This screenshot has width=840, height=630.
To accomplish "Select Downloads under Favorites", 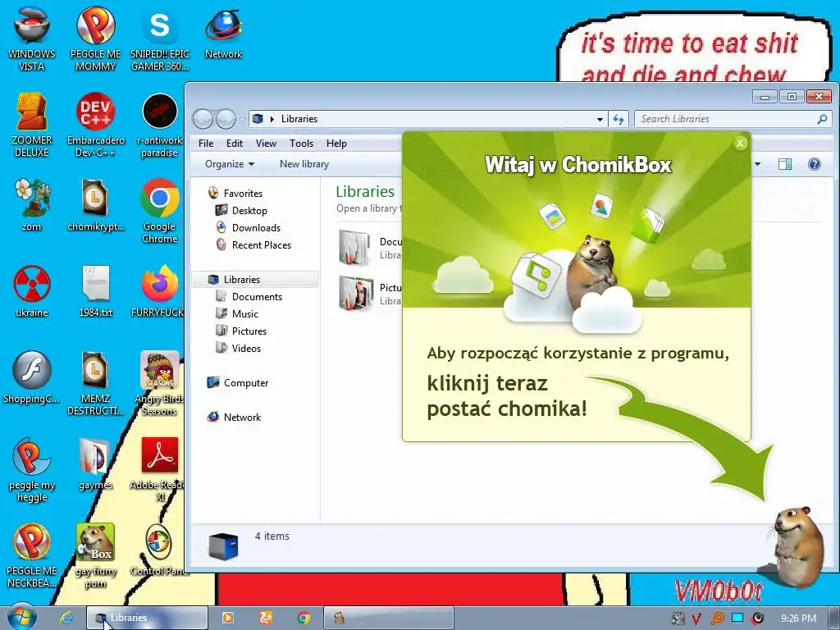I will point(248,228).
